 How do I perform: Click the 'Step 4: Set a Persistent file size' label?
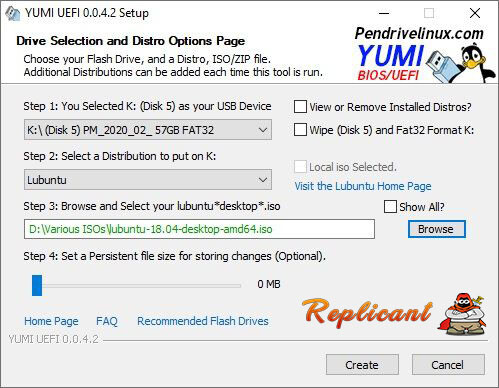coord(174,256)
